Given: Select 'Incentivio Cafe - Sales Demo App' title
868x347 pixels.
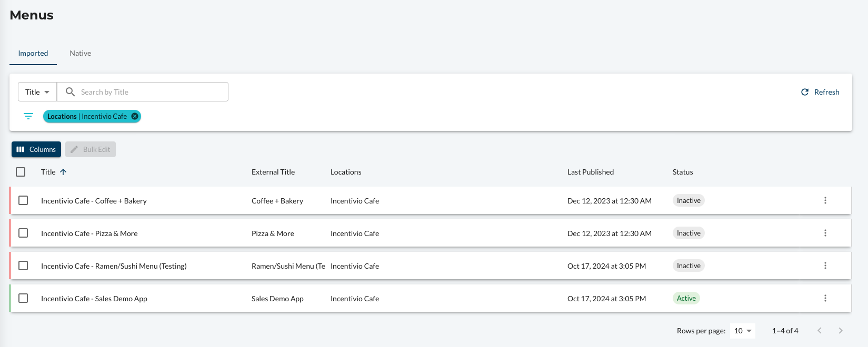Looking at the screenshot, I should point(94,299).
